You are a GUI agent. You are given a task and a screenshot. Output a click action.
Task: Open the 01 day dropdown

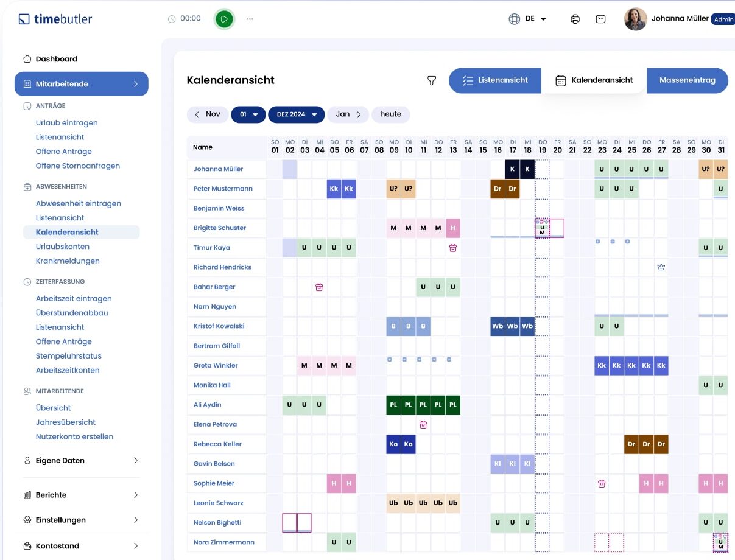(248, 114)
